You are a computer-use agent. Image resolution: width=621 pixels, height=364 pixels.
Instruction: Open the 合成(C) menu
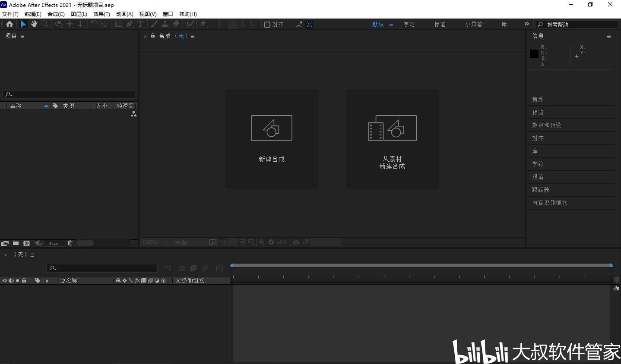click(x=56, y=14)
